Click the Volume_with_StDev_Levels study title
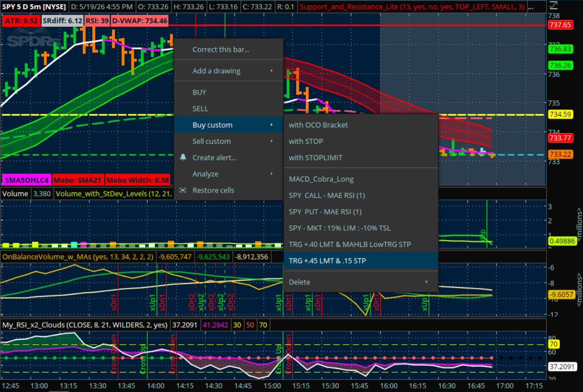583x392 pixels. [x=114, y=194]
